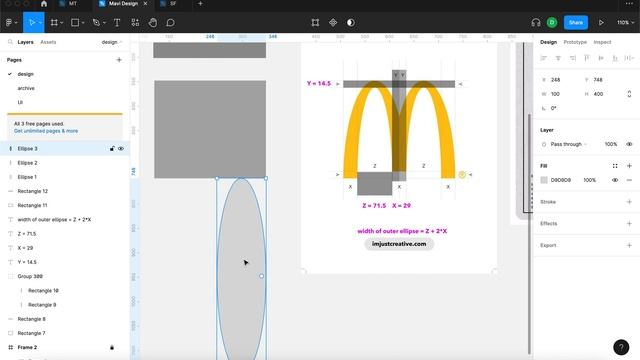Open the Move tool dropdown arrow
640x360 pixels.
click(40, 23)
